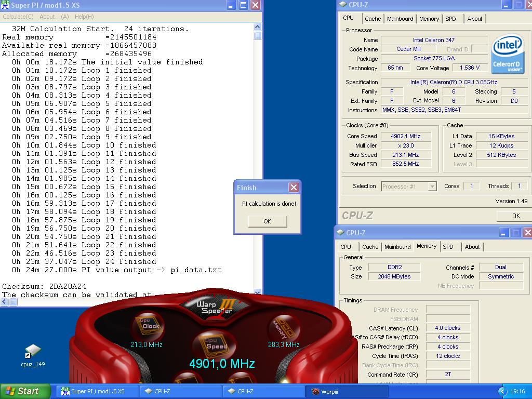
Task: Click the Checksum: 2DA20A24 line
Action: (44, 286)
